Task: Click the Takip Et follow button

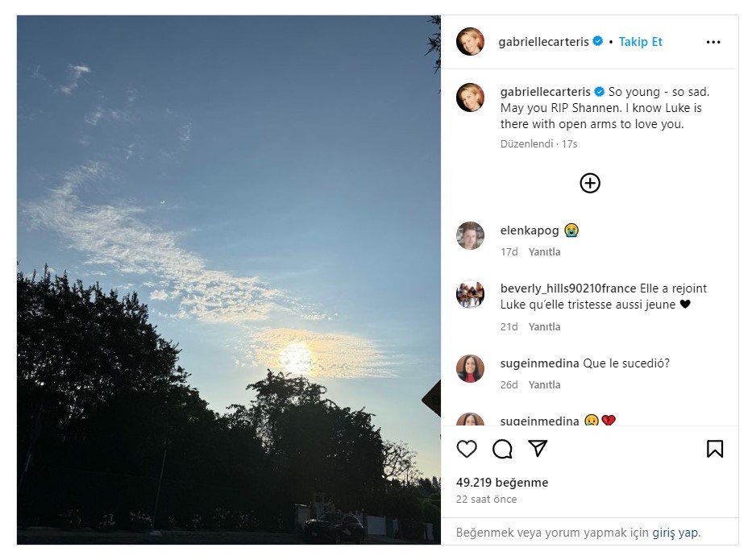Action: tap(641, 42)
